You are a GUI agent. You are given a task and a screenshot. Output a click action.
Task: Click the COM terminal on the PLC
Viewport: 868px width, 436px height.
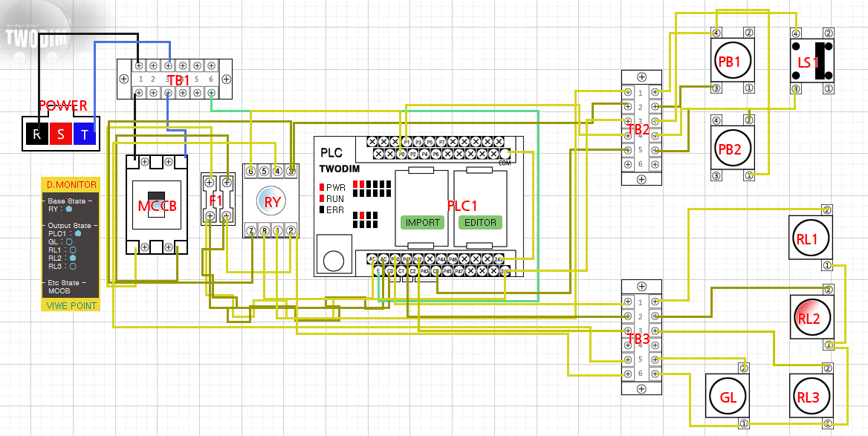506,154
